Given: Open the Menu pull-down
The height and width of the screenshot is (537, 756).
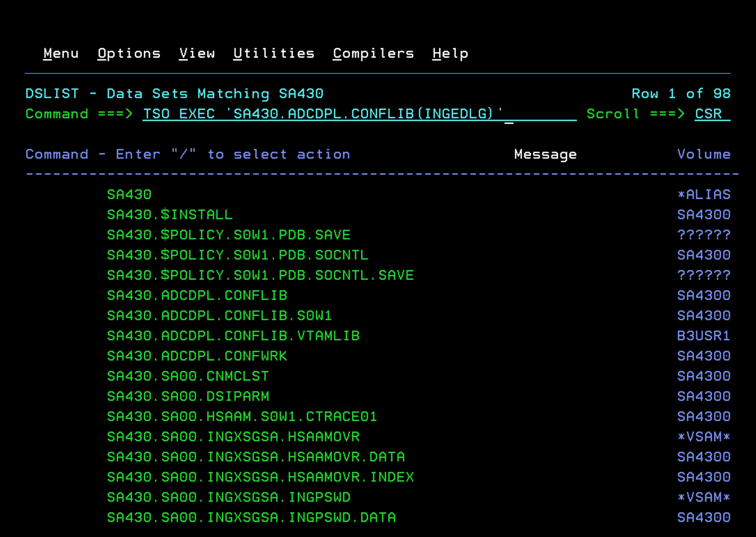Looking at the screenshot, I should tap(61, 53).
